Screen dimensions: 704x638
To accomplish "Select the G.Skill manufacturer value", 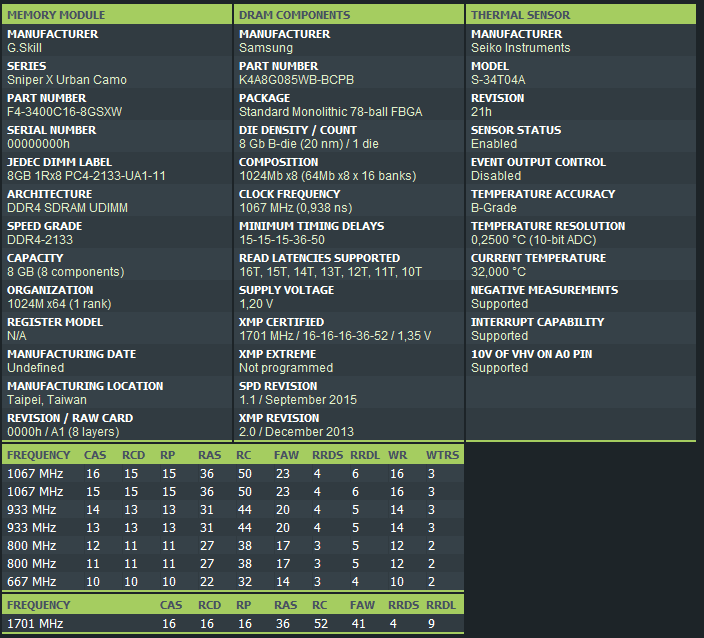I will coord(24,48).
